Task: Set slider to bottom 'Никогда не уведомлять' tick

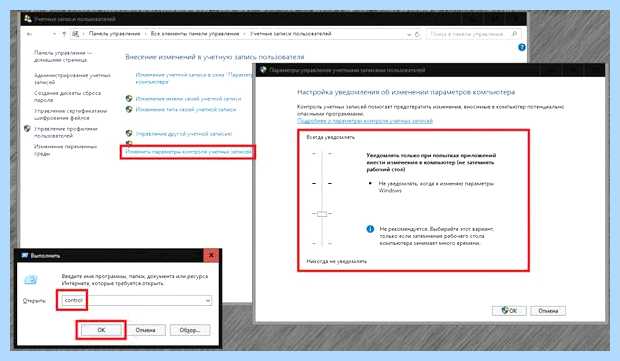Action: click(322, 243)
